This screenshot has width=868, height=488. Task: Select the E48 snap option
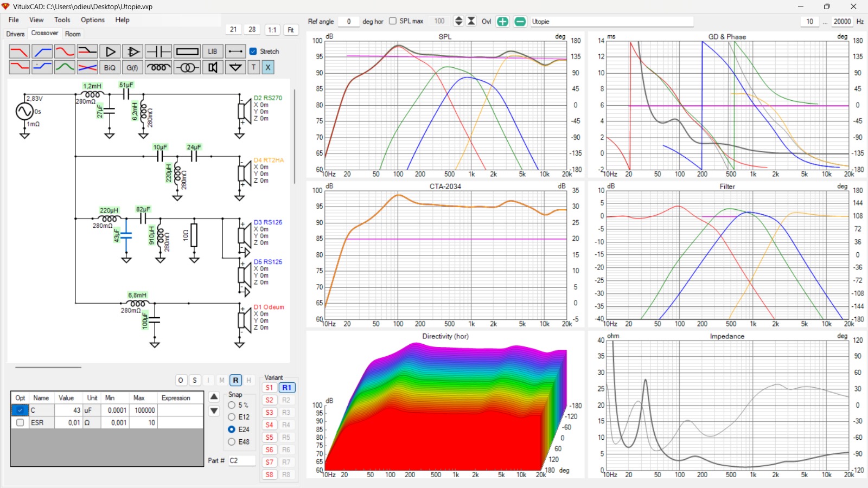(232, 442)
